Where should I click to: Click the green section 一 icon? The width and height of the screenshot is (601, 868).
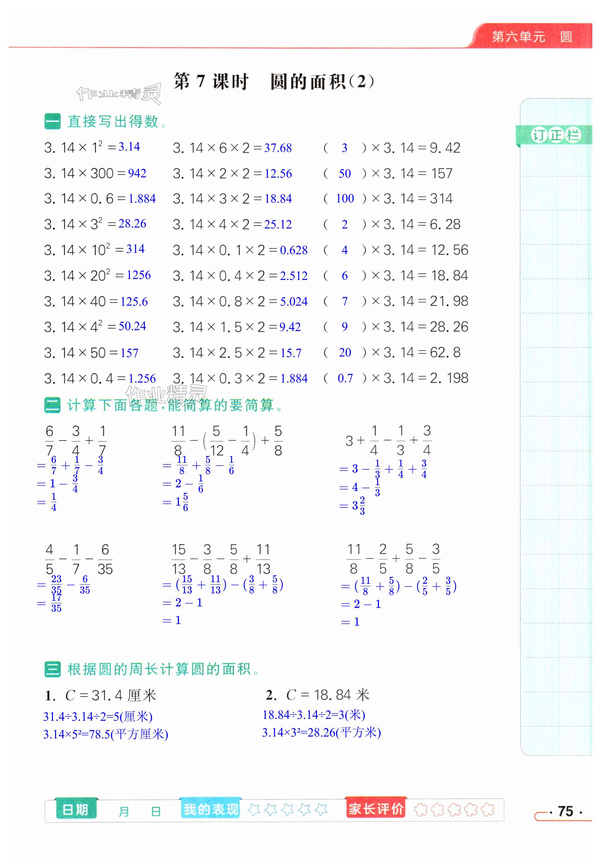[52, 122]
